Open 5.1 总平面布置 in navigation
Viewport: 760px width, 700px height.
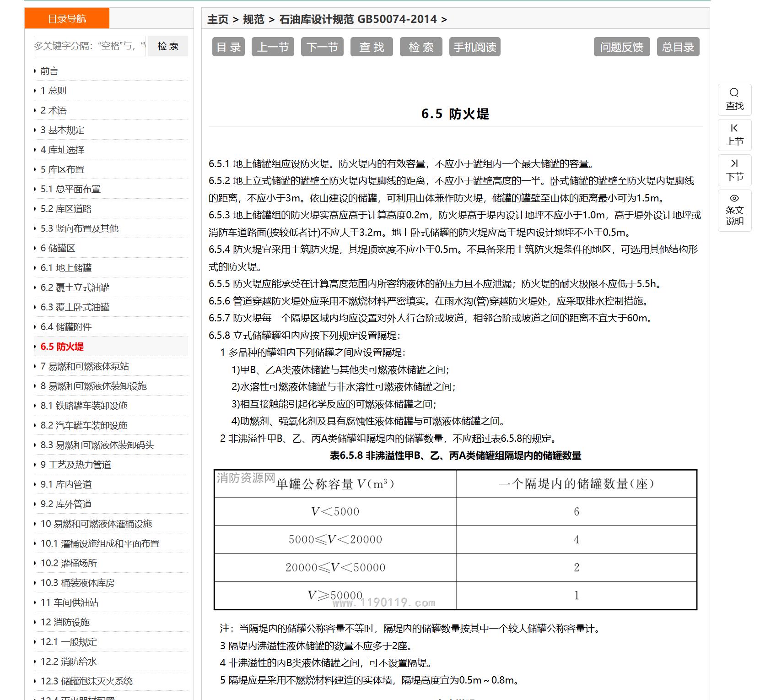point(70,189)
